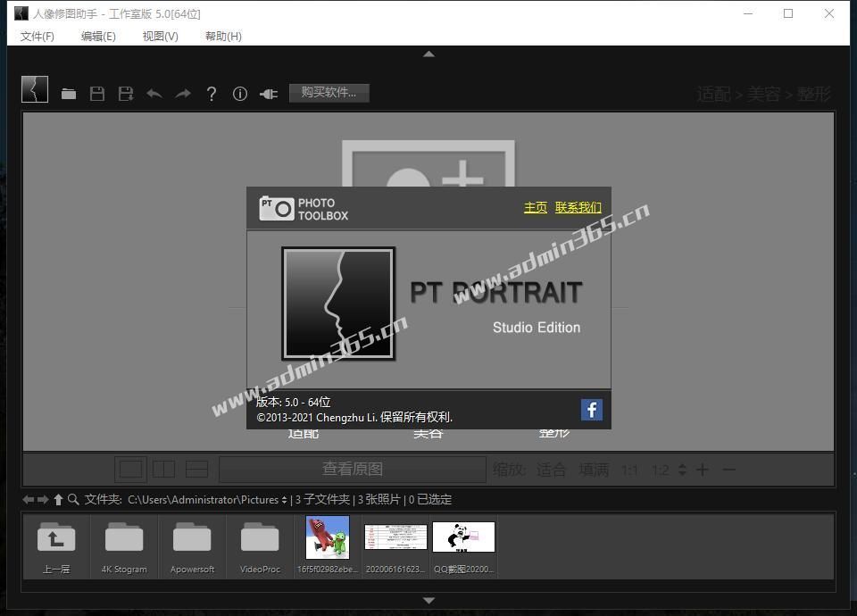This screenshot has height=616, width=857.
Task: Select the 202006161623 photo thumbnail
Action: [395, 537]
